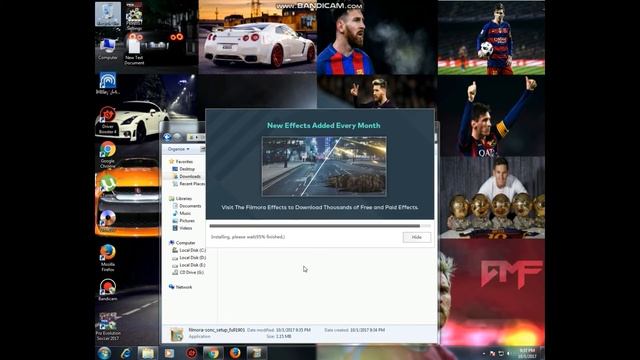640x360 pixels.
Task: Open Documents library
Action: tap(187, 206)
